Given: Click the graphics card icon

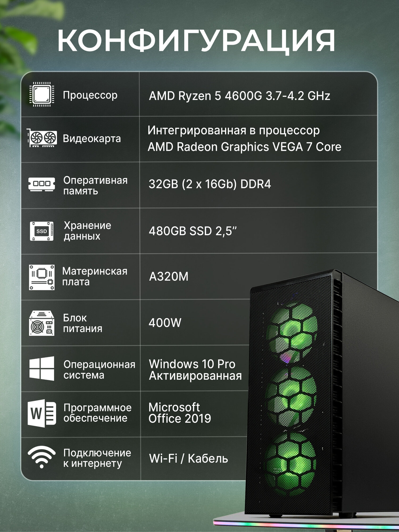Looking at the screenshot, I should click(x=42, y=138).
